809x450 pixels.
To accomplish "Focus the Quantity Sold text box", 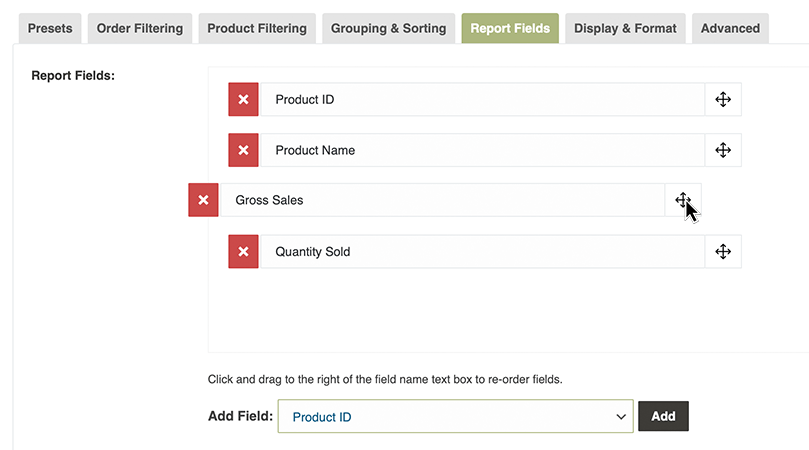I will (480, 252).
